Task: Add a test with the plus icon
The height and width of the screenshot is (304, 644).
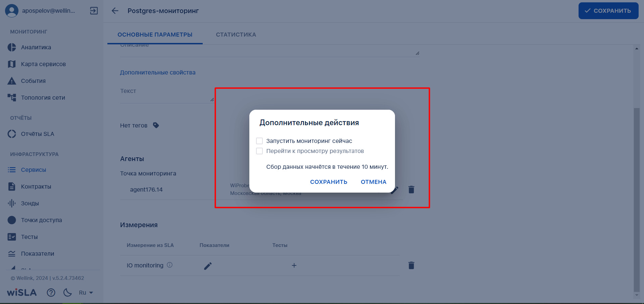Action: point(294,265)
